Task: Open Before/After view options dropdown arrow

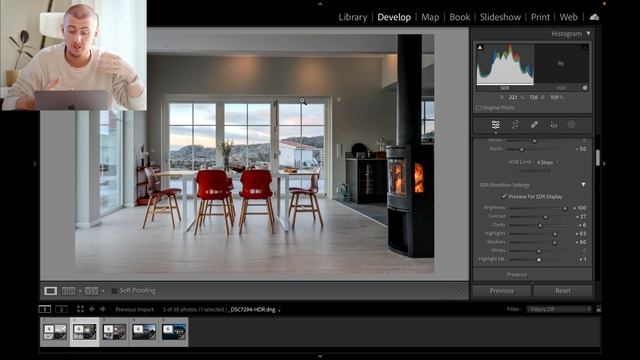Action: point(103,291)
